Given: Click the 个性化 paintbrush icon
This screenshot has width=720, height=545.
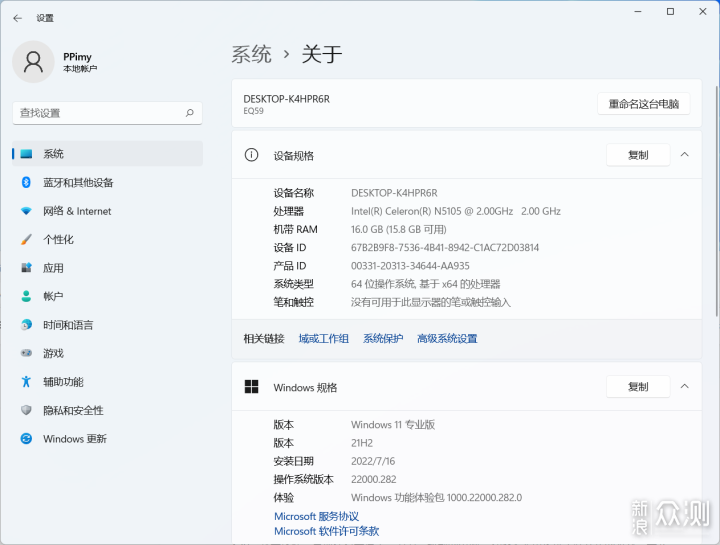Looking at the screenshot, I should click(26, 239).
